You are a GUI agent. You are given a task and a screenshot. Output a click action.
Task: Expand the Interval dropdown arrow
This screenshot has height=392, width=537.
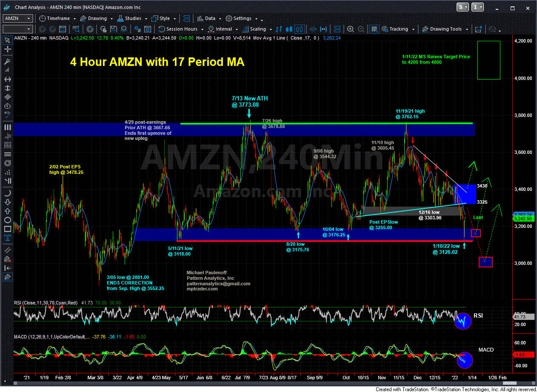[237, 29]
